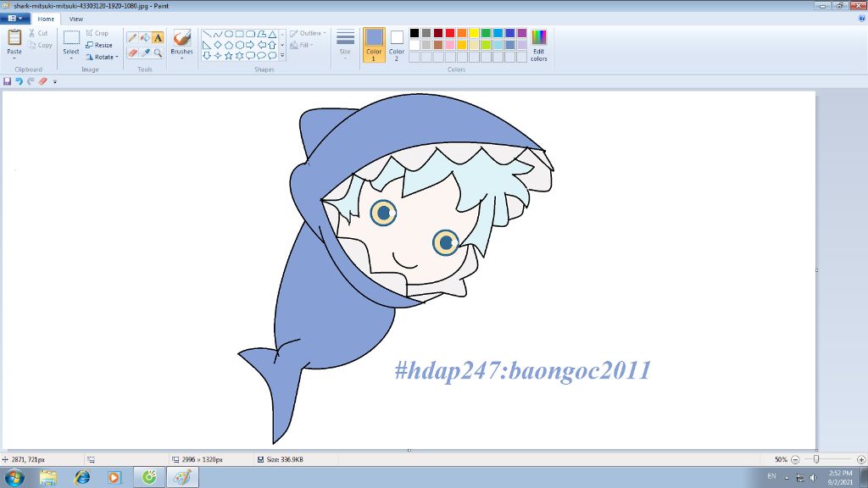Switch to the View tab
This screenshot has width=868, height=488.
[76, 18]
